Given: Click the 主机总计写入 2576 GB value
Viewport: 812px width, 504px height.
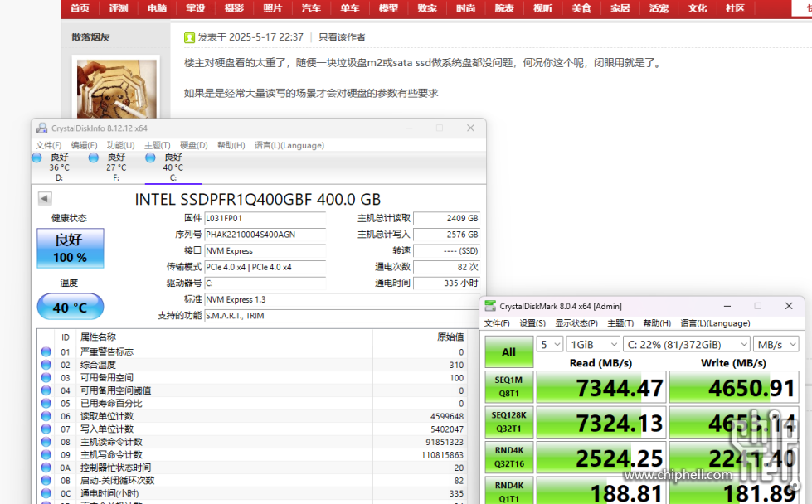Looking at the screenshot, I should [447, 235].
